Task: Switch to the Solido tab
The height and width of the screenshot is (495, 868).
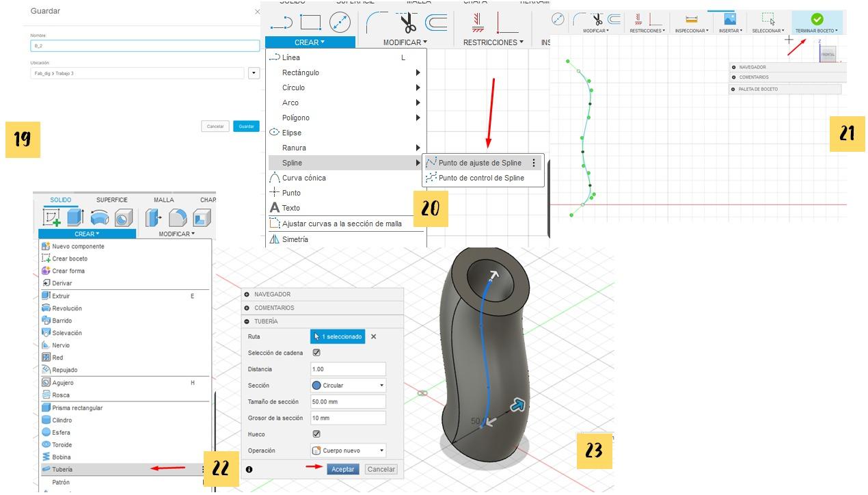Action: 60,200
